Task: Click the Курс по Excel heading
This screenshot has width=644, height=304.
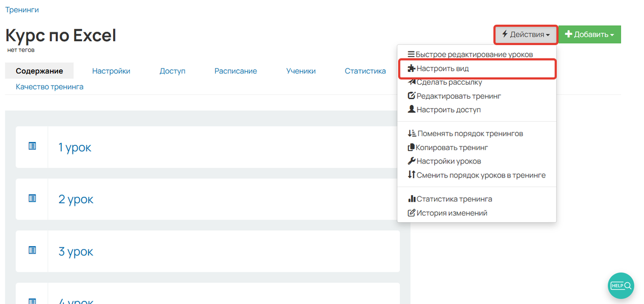Action: coord(61,35)
